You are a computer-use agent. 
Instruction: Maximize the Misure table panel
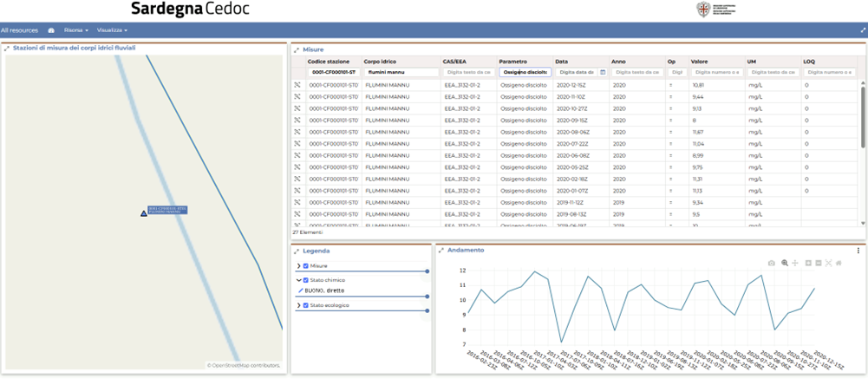click(297, 50)
